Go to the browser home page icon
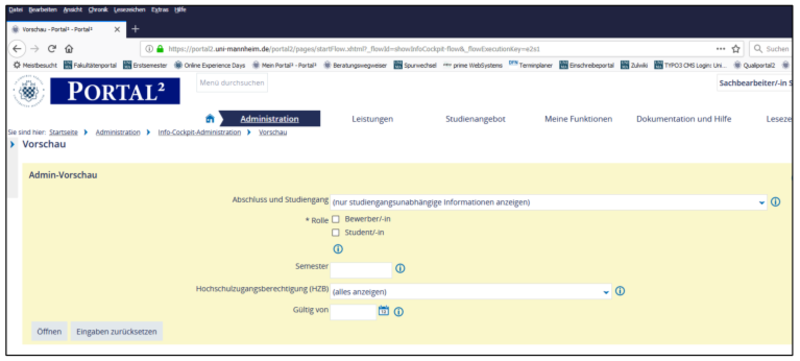Viewport: 800px width, 361px height. [69, 49]
